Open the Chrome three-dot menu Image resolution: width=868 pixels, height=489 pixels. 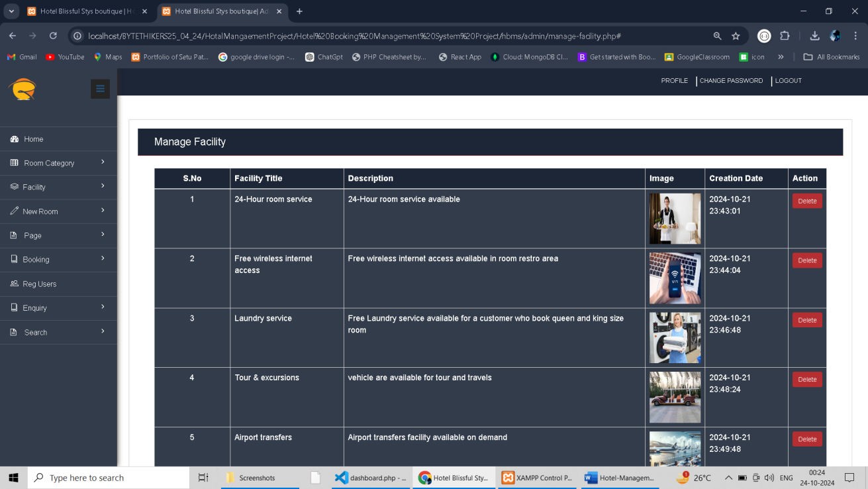pyautogui.click(x=855, y=36)
